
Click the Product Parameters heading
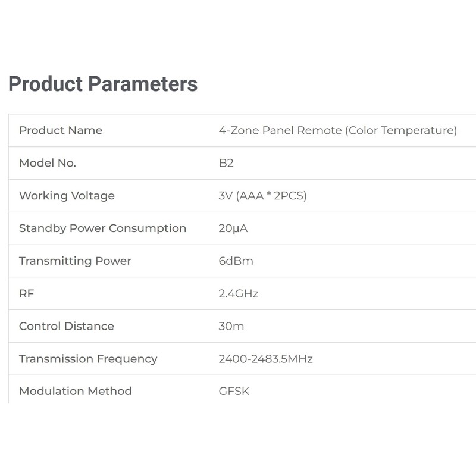(102, 84)
